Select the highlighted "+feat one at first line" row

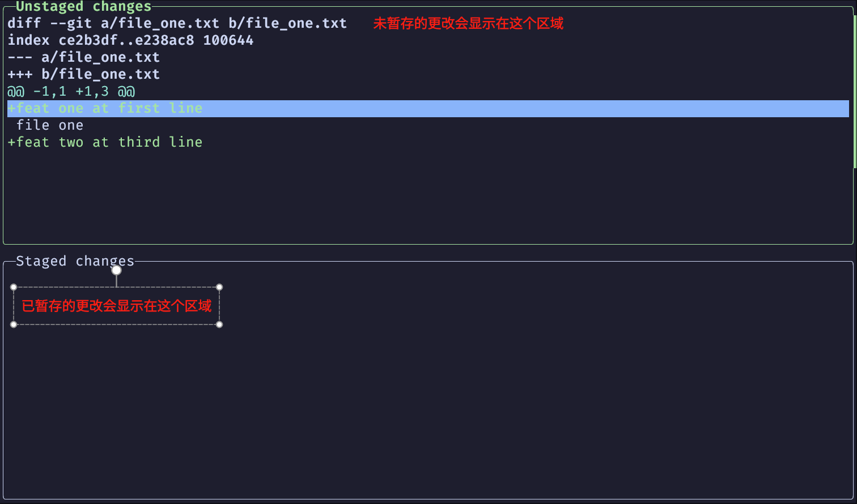click(105, 109)
